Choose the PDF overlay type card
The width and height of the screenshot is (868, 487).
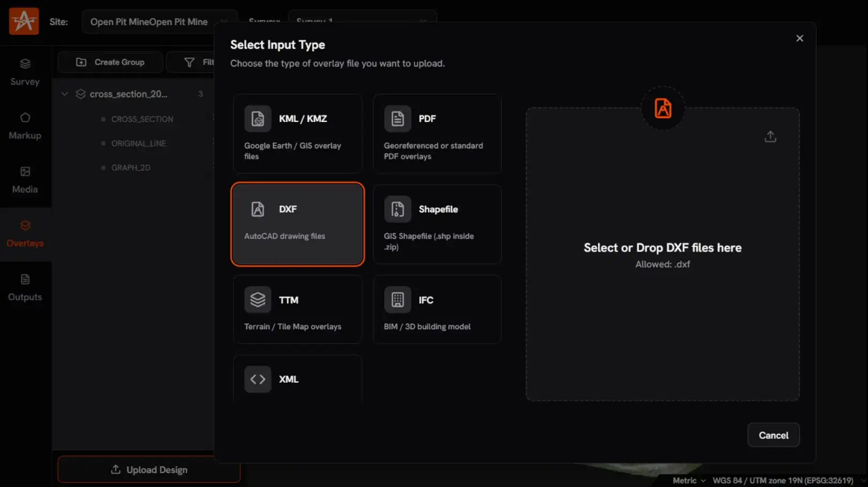click(x=437, y=134)
